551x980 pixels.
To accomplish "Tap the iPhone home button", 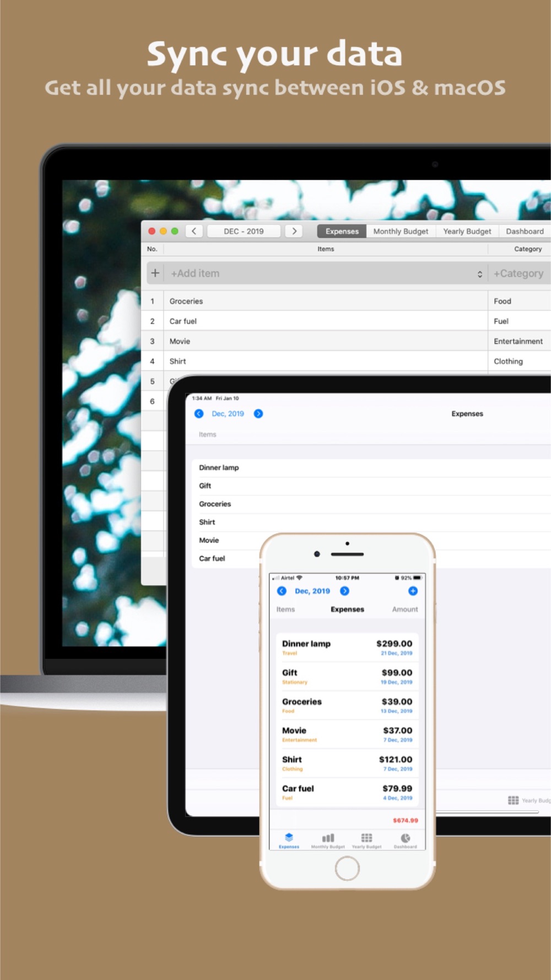I will click(347, 869).
